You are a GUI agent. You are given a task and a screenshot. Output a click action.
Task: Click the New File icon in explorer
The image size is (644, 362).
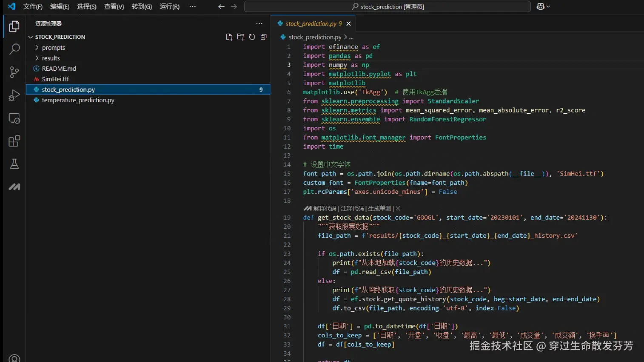coord(229,37)
